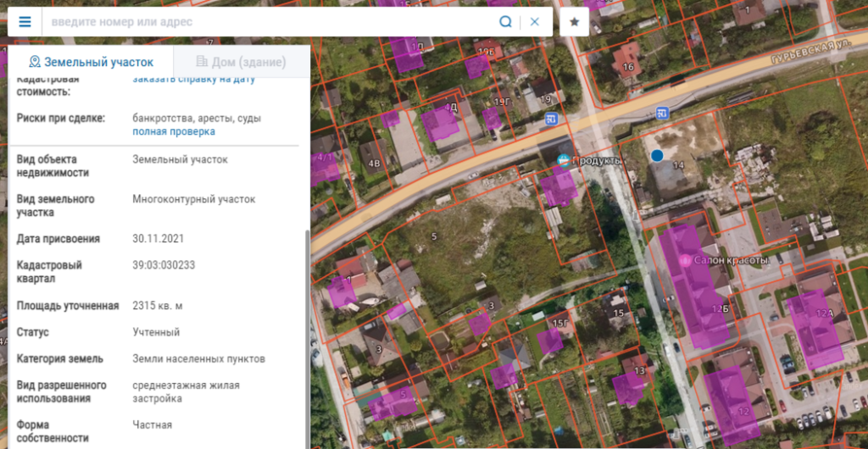Click the status value Учтенный
The width and height of the screenshot is (868, 449).
tap(156, 332)
